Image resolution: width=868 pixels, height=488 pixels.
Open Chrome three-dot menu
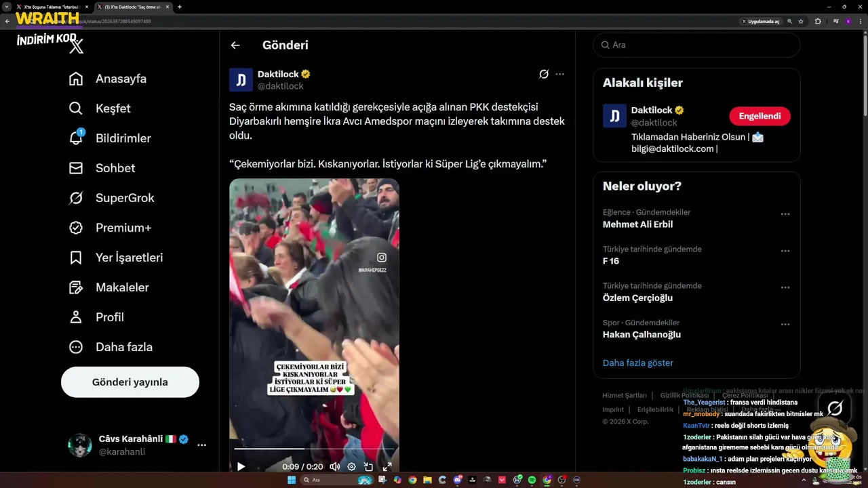[x=861, y=22]
